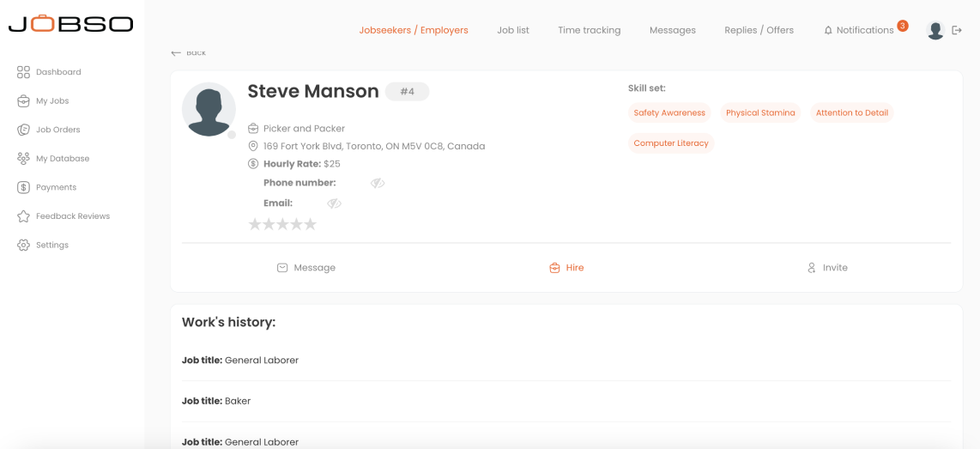Click the My Jobs briefcase icon
Image resolution: width=980 pixels, height=449 pixels.
23,100
